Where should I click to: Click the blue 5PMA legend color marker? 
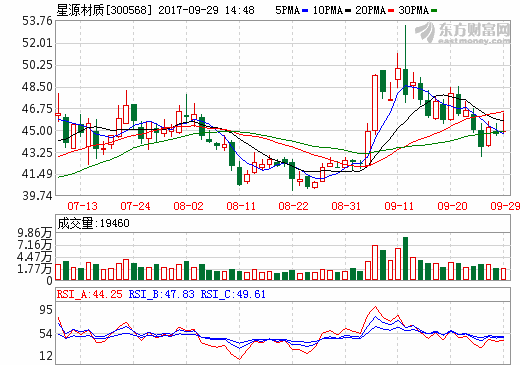click(x=305, y=11)
